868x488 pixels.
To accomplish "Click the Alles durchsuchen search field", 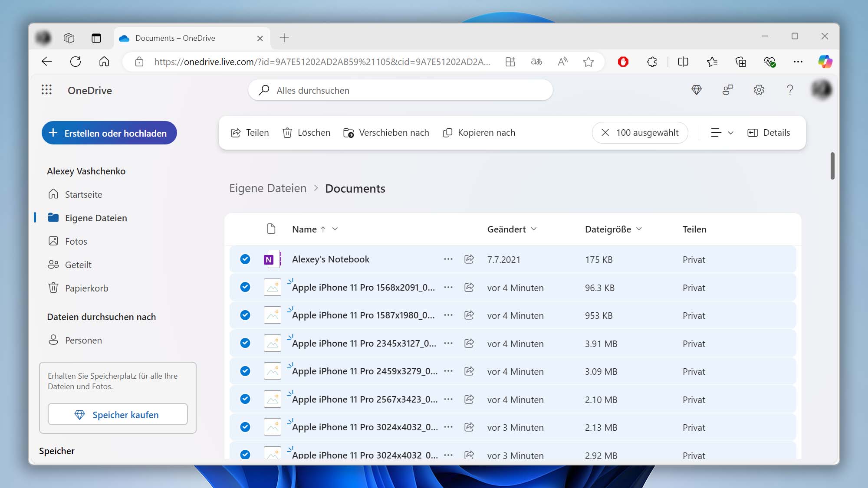I will (400, 90).
